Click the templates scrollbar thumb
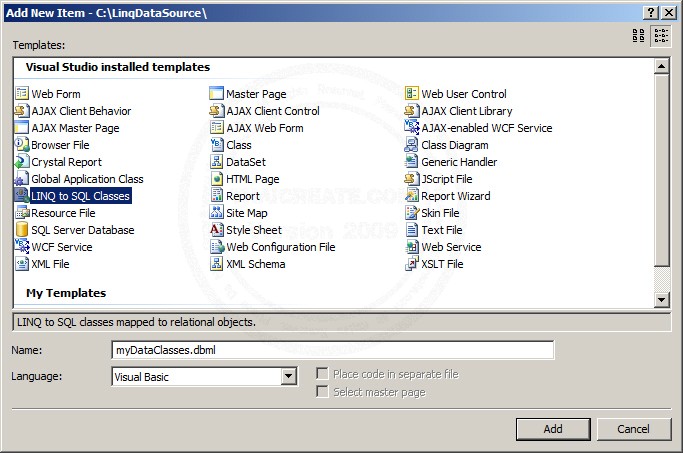 click(661, 170)
